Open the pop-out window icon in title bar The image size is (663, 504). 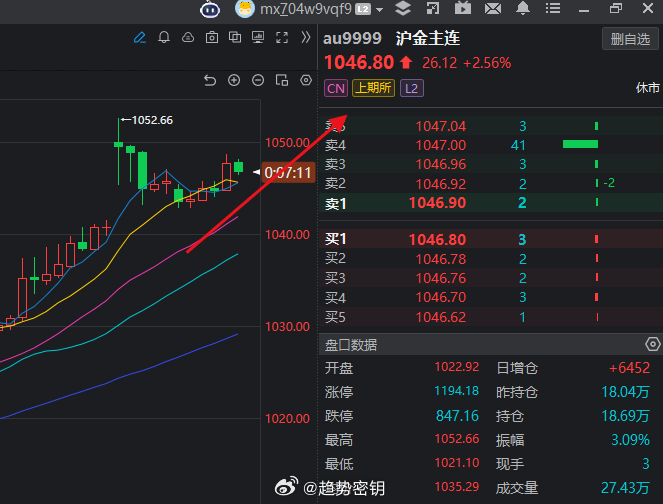coord(433,8)
